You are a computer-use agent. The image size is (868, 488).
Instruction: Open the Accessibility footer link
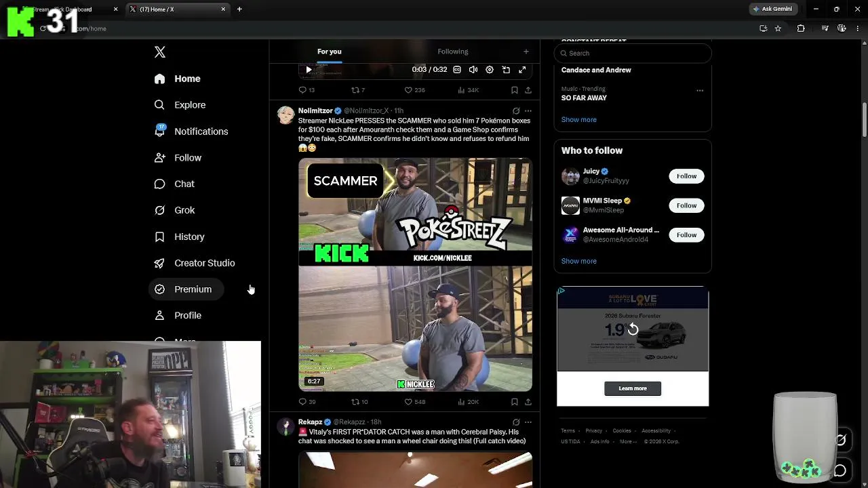[656, 430]
